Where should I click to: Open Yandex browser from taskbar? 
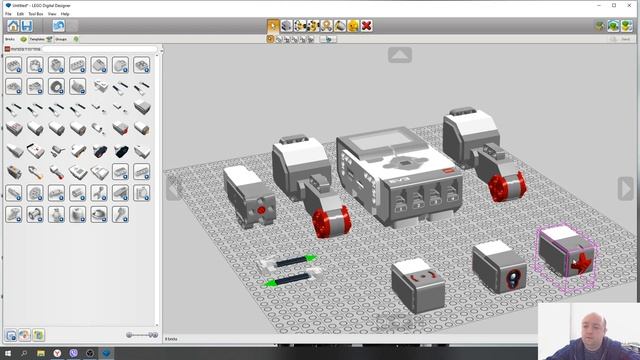(57, 353)
